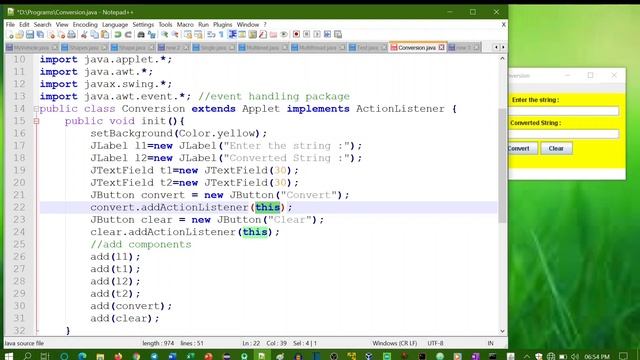This screenshot has width=640, height=360.
Task: Collapse class fold marker at line 14
Action: [36, 109]
